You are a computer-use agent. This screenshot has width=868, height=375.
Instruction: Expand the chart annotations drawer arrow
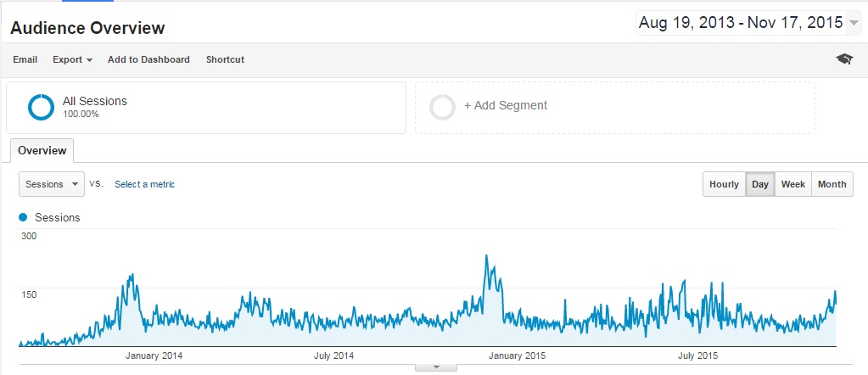(x=435, y=367)
